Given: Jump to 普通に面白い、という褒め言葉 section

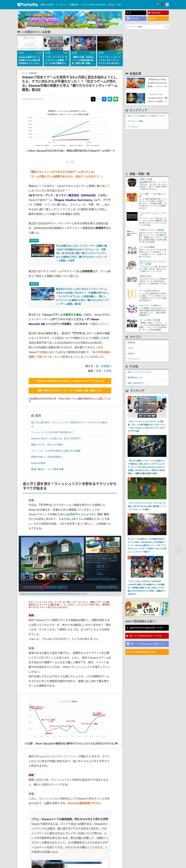Looking at the screenshot, I should pyautogui.click(x=47, y=469).
